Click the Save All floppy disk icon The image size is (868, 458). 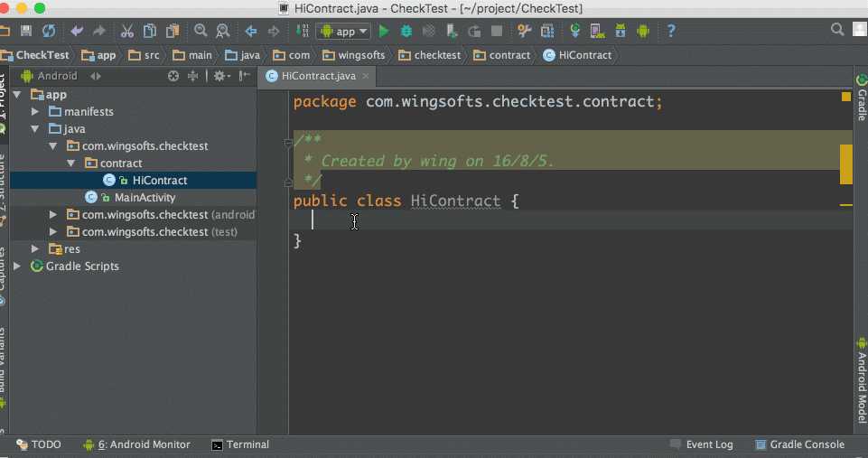point(26,31)
